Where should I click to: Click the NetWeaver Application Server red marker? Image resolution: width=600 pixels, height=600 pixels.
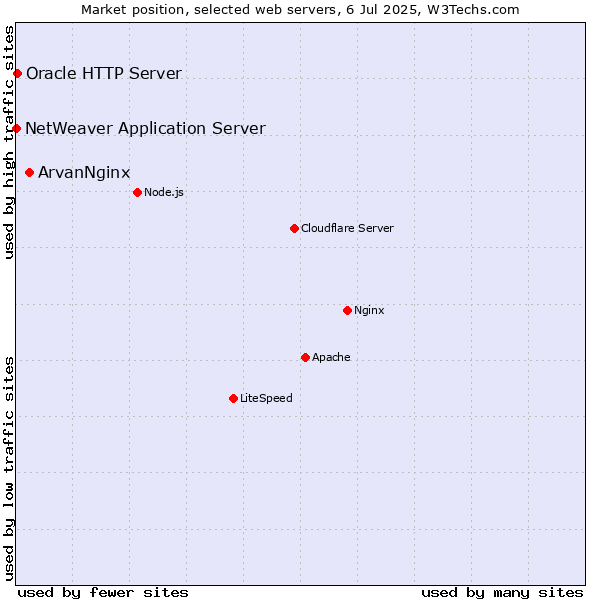[16, 128]
